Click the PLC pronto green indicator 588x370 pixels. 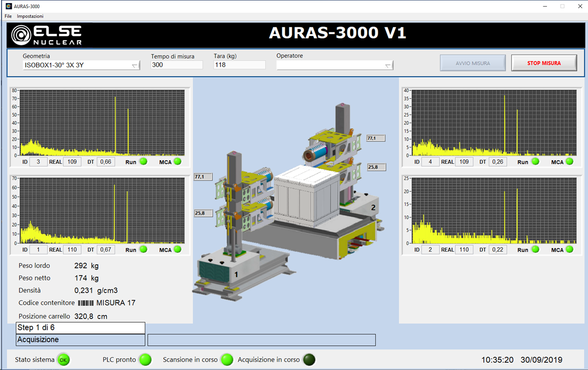tap(145, 360)
